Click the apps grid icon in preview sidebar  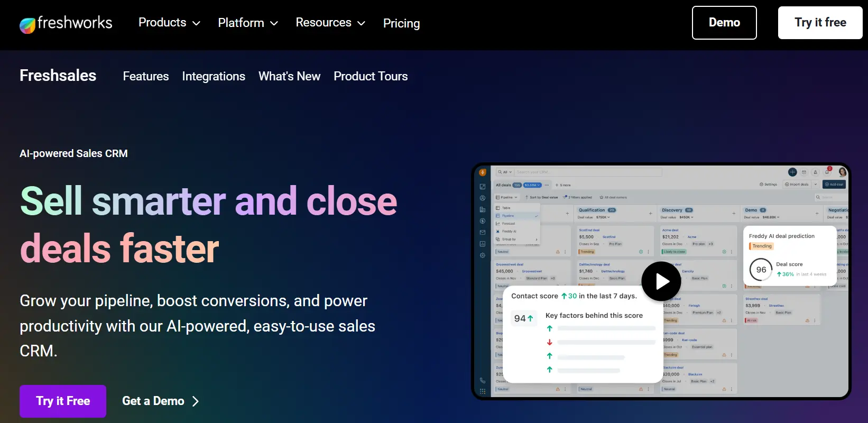coord(483,392)
